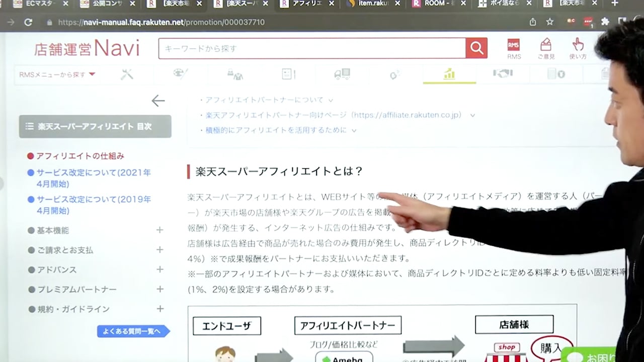Click よくある質問一覧へ button
This screenshot has width=644, height=362.
click(133, 331)
